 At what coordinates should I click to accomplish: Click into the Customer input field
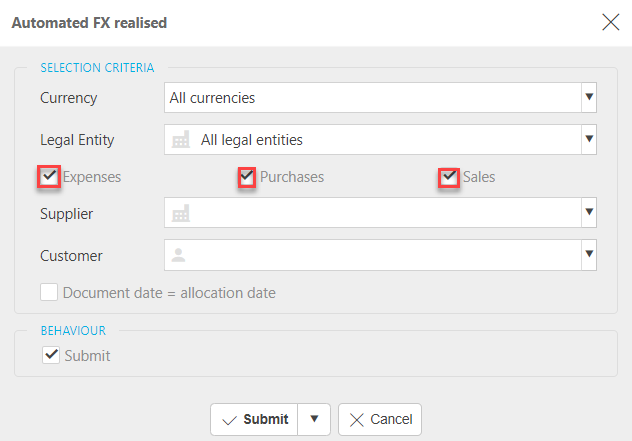pos(380,255)
